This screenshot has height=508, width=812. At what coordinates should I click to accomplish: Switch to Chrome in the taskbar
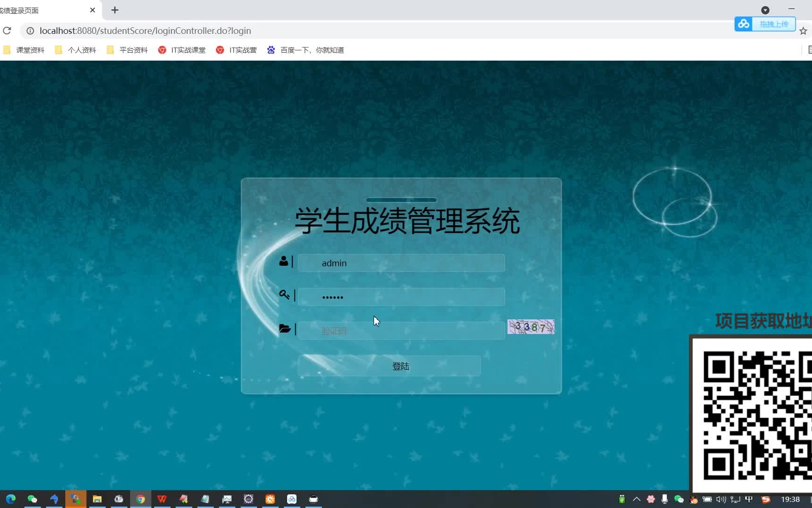click(x=141, y=499)
